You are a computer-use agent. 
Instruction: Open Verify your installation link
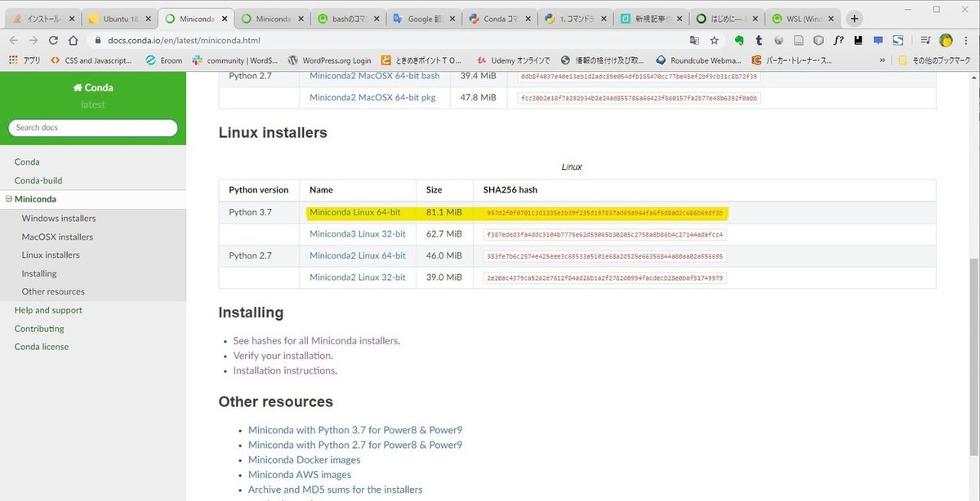[x=283, y=356]
